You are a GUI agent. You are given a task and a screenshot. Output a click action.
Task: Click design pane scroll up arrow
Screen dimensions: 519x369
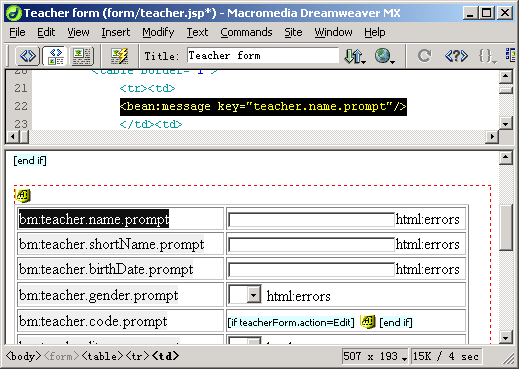[x=506, y=158]
